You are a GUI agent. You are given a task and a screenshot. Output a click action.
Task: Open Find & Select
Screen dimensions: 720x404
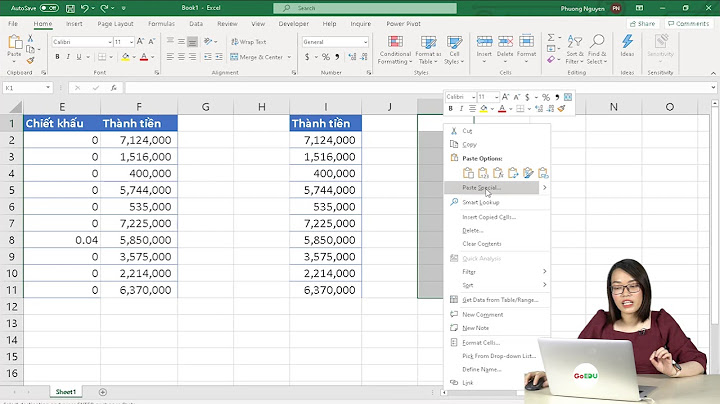(596, 50)
